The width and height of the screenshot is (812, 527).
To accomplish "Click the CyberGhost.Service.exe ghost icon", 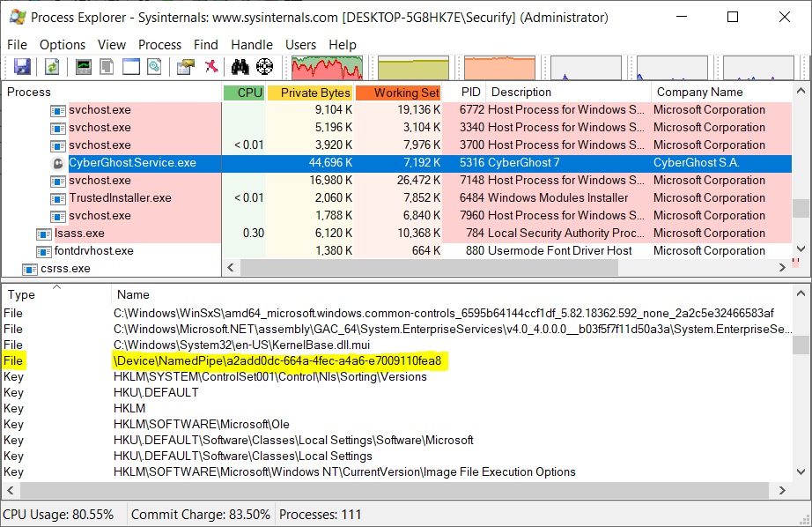I will [58, 163].
